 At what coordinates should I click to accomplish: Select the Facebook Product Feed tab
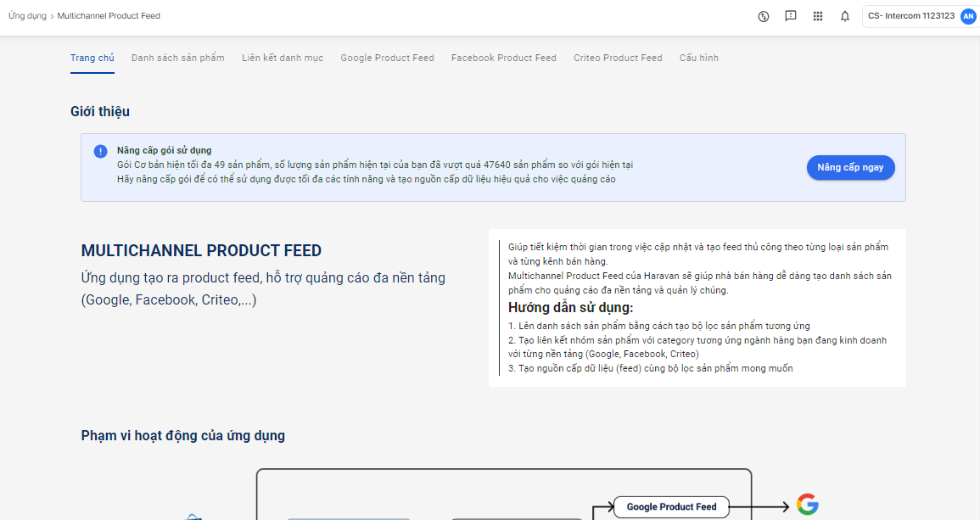[x=504, y=59]
